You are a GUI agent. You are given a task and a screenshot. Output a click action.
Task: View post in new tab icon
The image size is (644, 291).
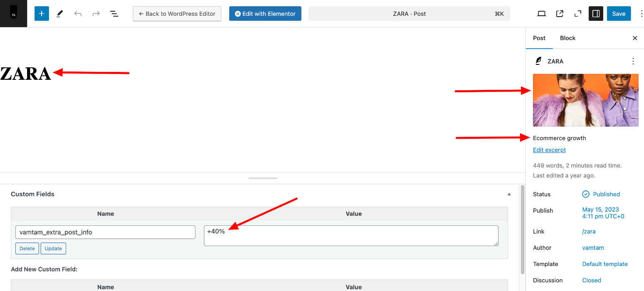tap(560, 14)
